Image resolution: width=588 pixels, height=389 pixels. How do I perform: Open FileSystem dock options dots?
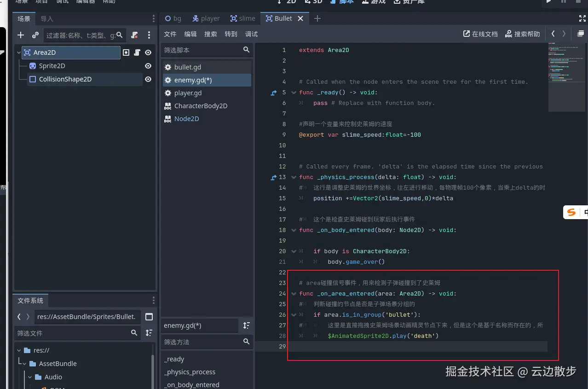154,301
